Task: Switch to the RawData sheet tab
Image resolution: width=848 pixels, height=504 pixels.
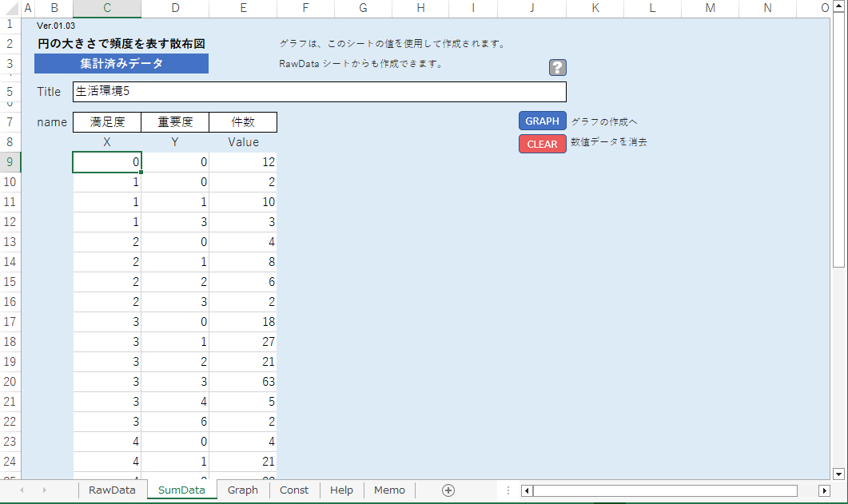Action: point(112,490)
